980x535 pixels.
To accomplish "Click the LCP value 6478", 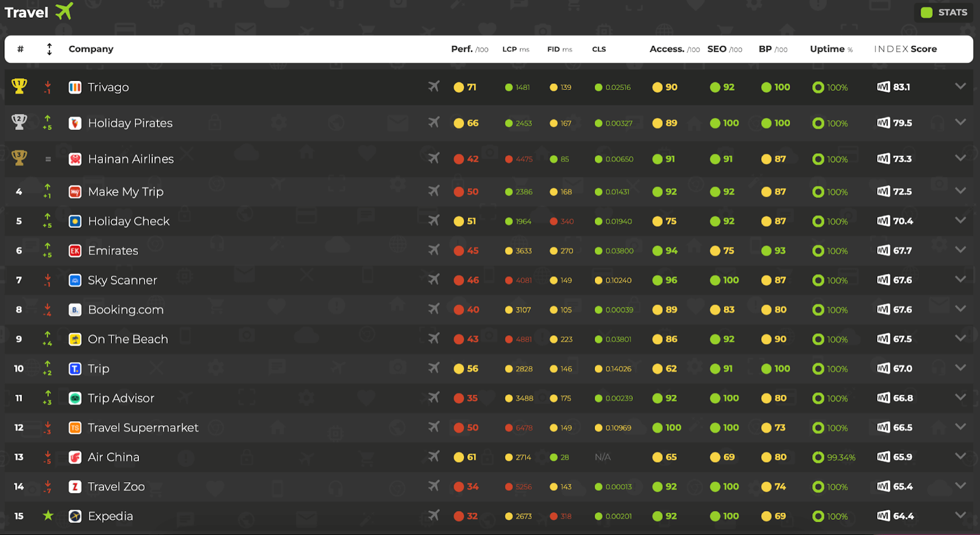I will pos(524,428).
